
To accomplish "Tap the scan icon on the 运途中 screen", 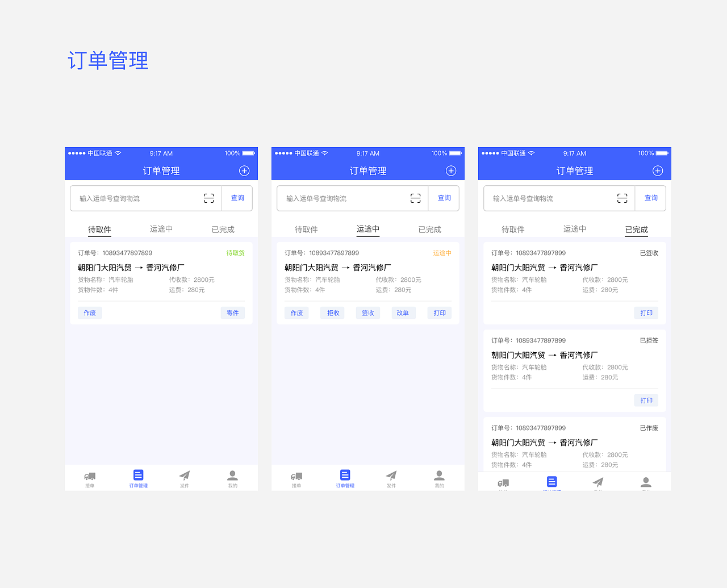I will pos(415,198).
